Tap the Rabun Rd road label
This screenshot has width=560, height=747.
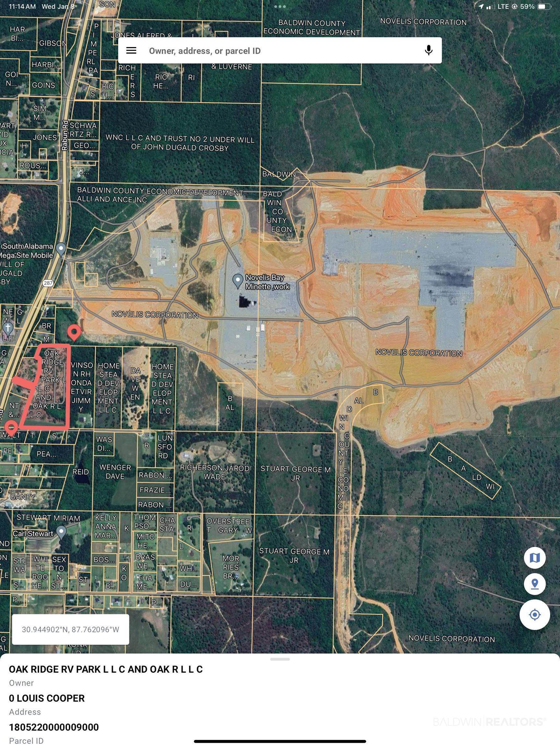(x=65, y=136)
